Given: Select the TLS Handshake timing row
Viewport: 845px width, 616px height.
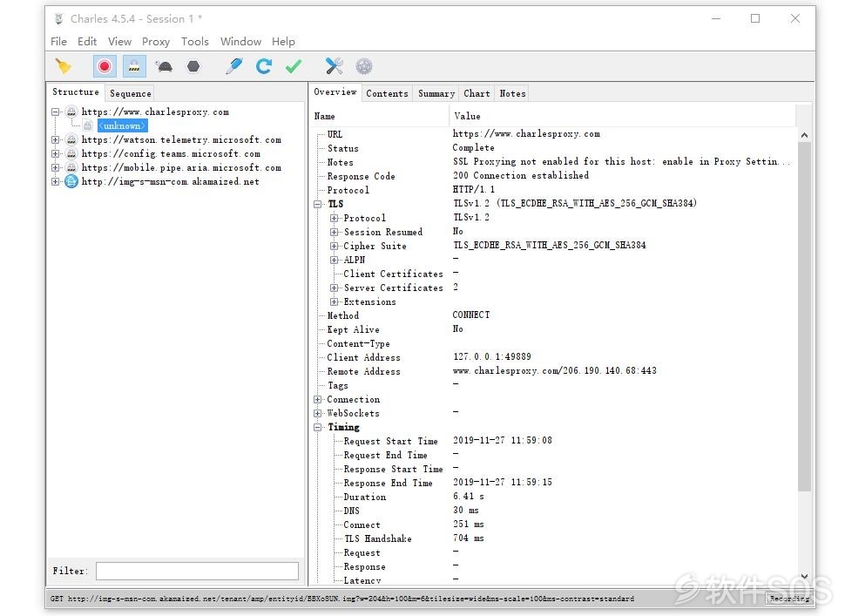Looking at the screenshot, I should tap(553, 538).
